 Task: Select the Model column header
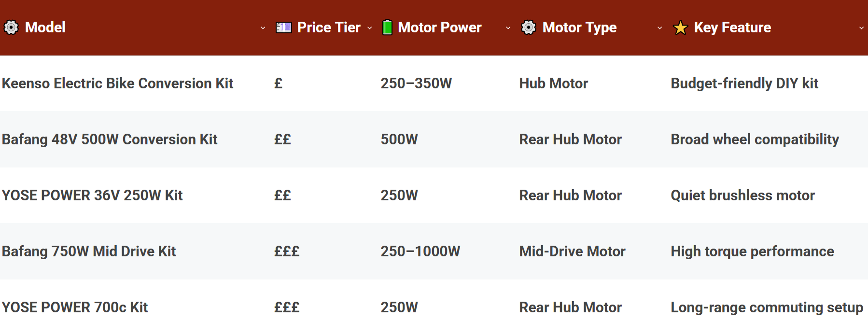pos(45,28)
